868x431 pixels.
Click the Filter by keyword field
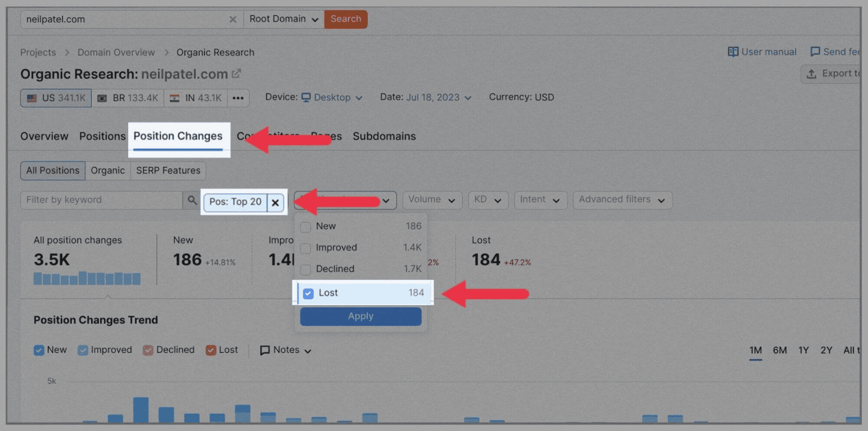[101, 200]
